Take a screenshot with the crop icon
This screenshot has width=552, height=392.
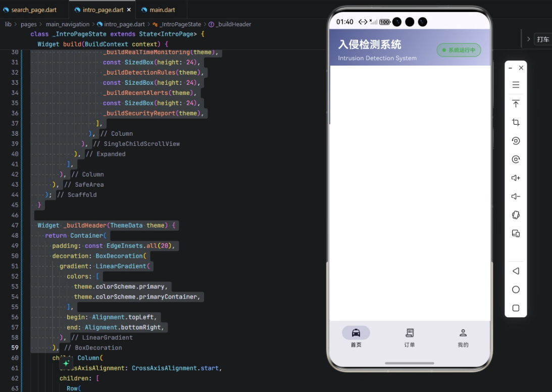516,123
